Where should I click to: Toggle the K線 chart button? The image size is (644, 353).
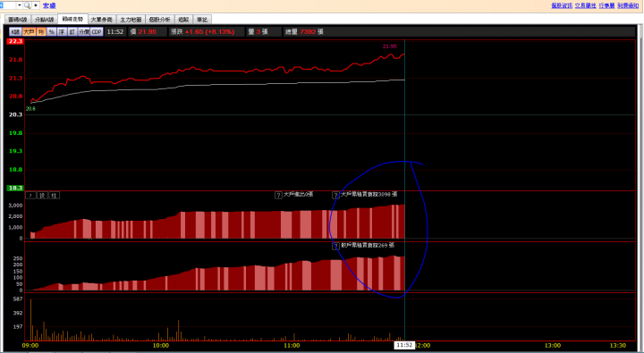[x=15, y=31]
